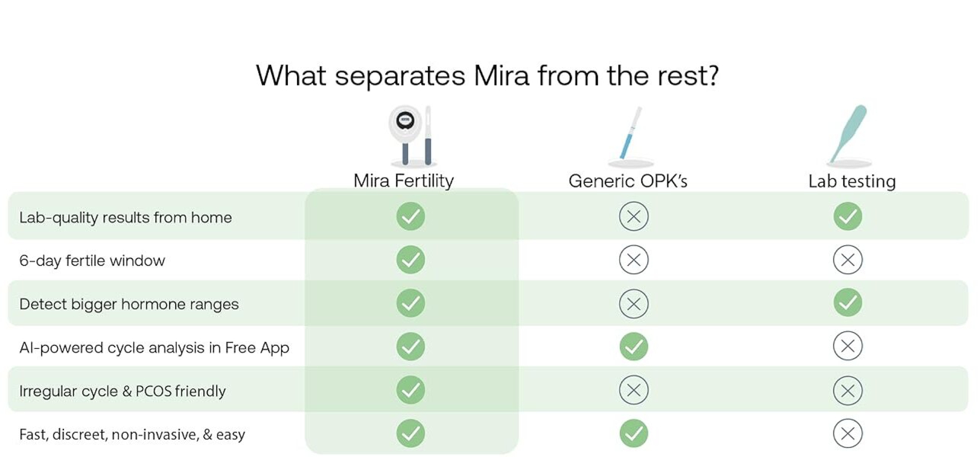Click Mira's check for 6-day fertile window

click(410, 260)
